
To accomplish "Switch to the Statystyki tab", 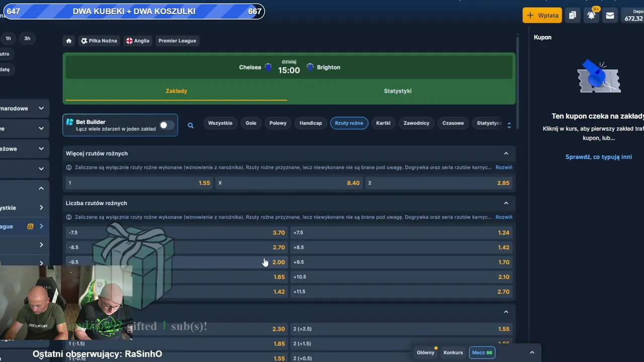I will point(398,91).
